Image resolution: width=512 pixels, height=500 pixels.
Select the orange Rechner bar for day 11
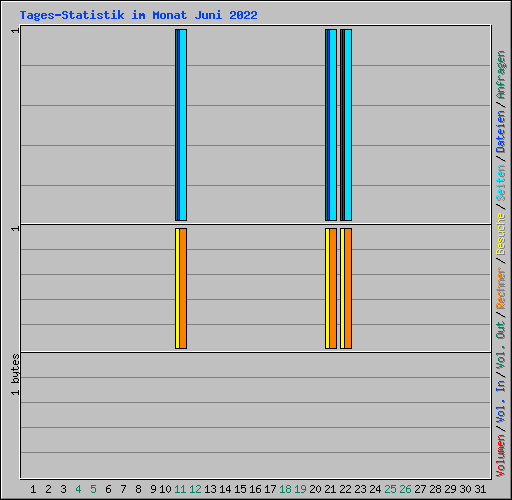(183, 289)
